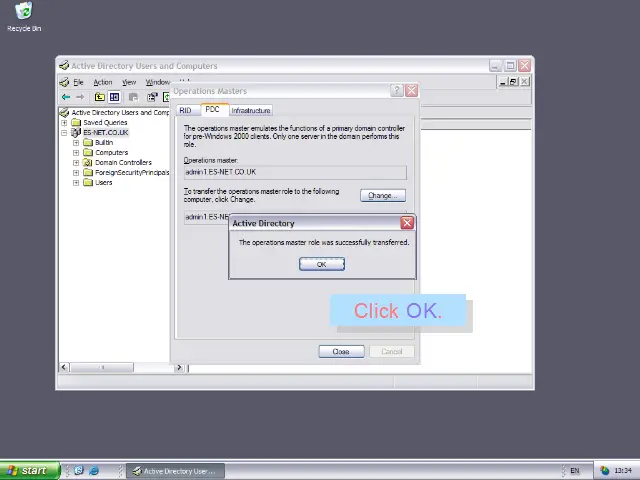Open the Recycle Bin desktop icon
Image resolution: width=640 pixels, height=480 pixels.
[24, 17]
